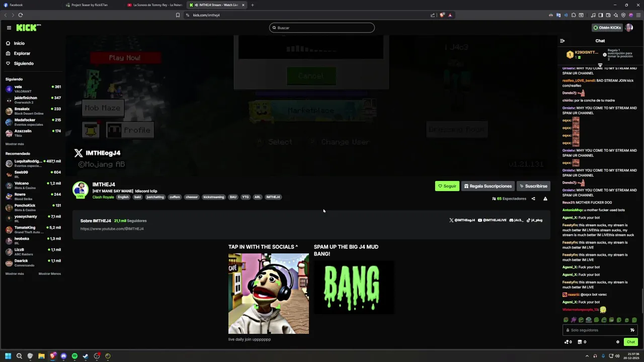The image size is (644, 362).
Task: Collapse list with Mostrar Menos
Action: pyautogui.click(x=50, y=274)
